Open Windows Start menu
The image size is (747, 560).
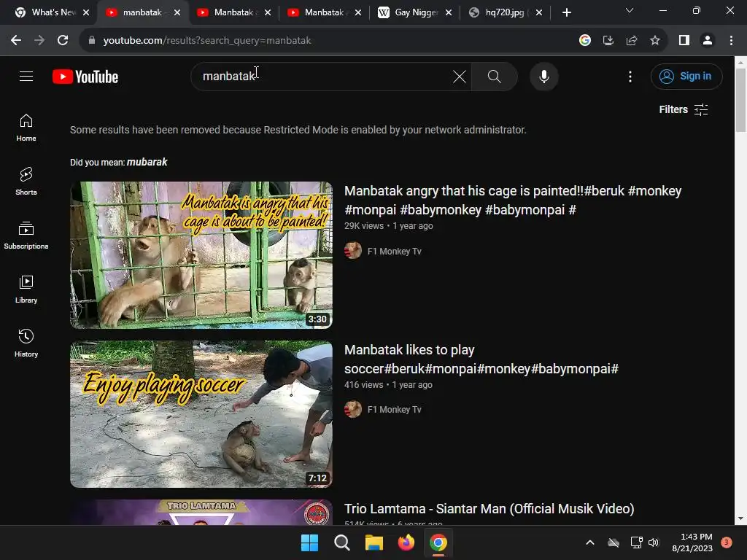[309, 542]
